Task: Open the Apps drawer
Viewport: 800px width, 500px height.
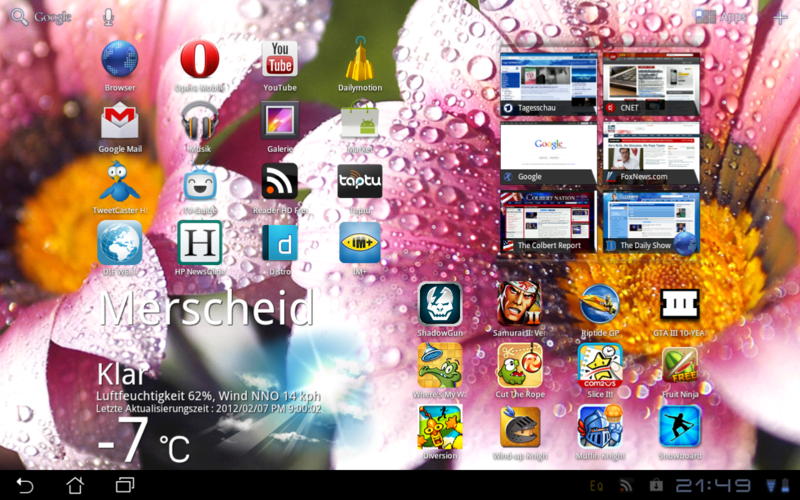Action: [x=721, y=17]
